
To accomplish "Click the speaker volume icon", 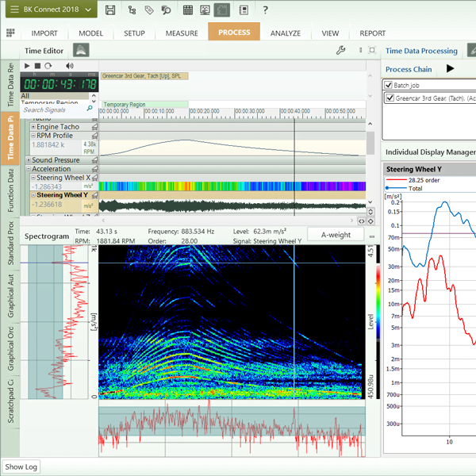I will click(x=69, y=66).
